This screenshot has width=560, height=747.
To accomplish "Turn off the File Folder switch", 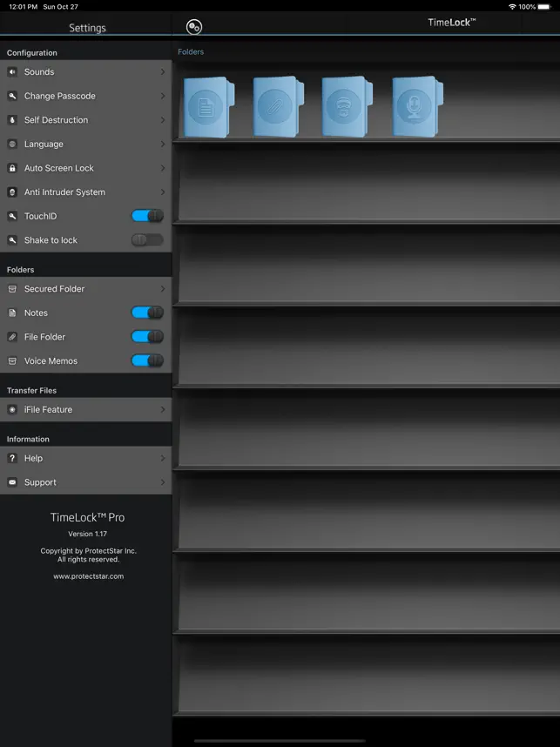I will [x=147, y=336].
